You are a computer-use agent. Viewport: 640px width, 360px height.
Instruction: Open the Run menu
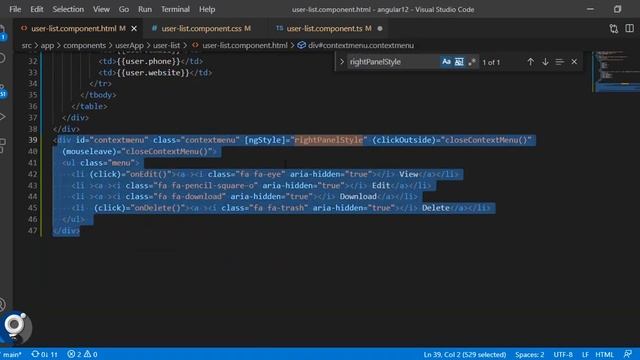[144, 9]
